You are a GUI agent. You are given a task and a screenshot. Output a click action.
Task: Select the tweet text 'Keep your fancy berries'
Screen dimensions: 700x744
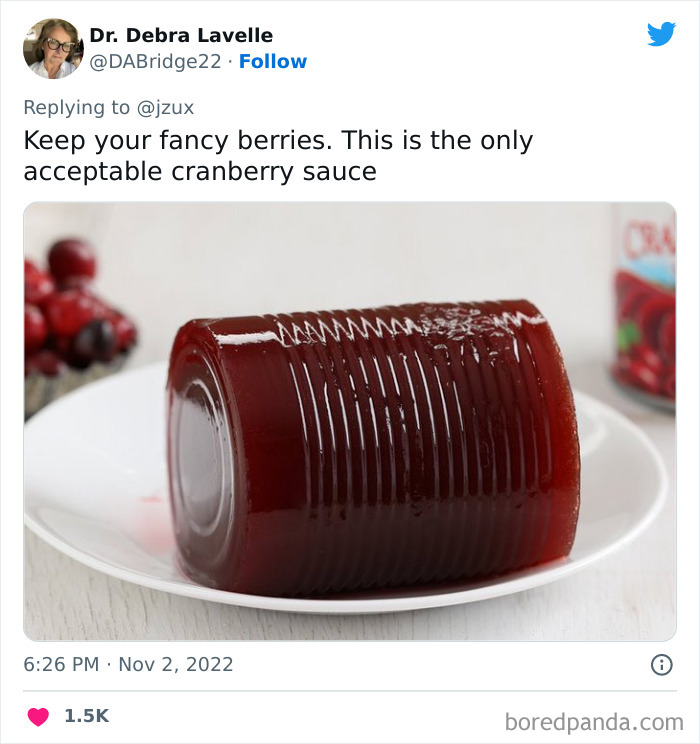[x=178, y=141]
